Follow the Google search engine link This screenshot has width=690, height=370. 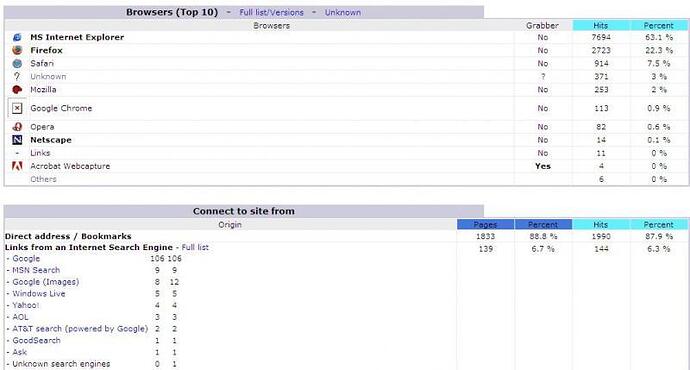(26, 259)
